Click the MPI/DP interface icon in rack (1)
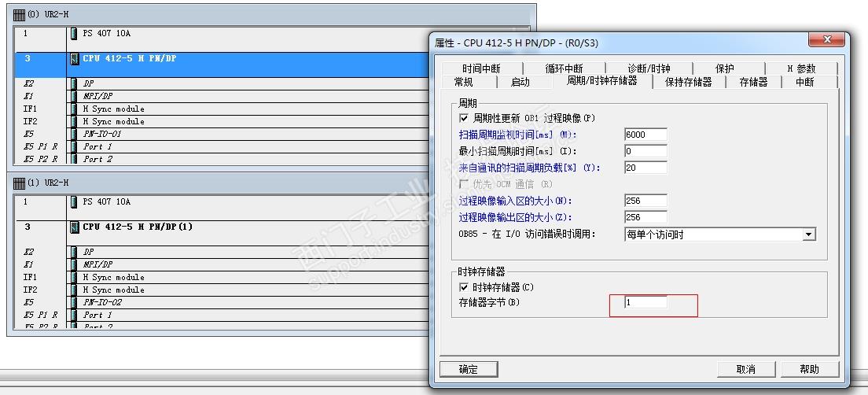The height and width of the screenshot is (395, 868). (74, 265)
